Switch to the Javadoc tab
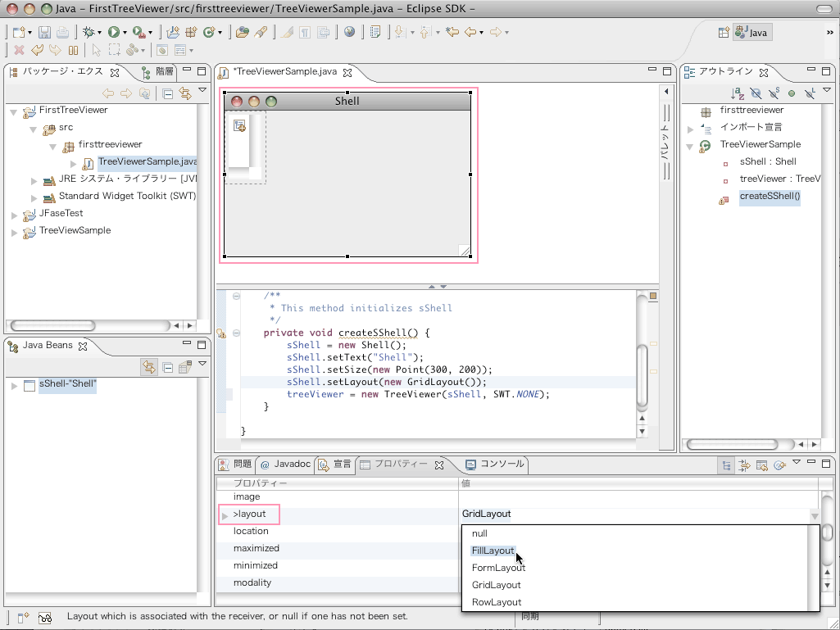 (285, 464)
